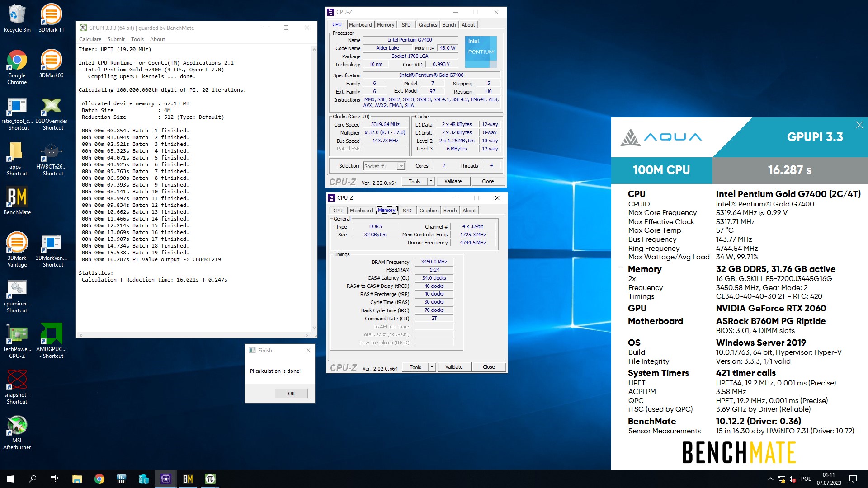Expand Tools dropdown arrow in top CPU-Z
The width and height of the screenshot is (868, 488).
coord(431,181)
